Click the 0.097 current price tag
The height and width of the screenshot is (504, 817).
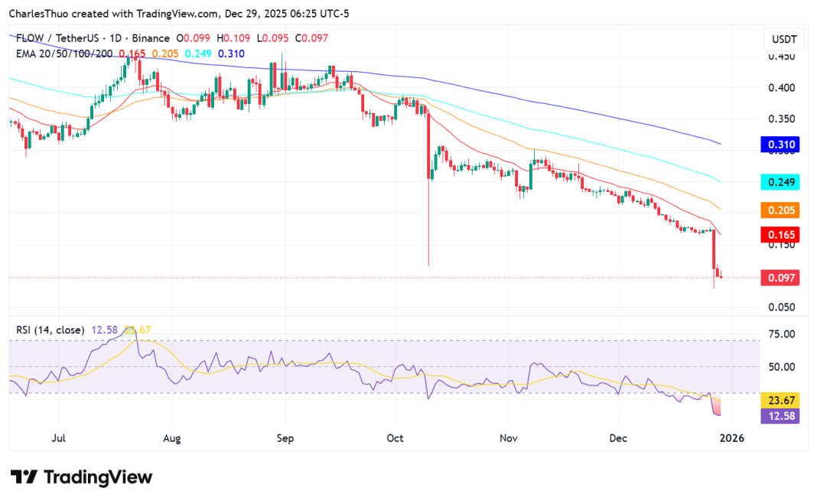click(x=780, y=278)
